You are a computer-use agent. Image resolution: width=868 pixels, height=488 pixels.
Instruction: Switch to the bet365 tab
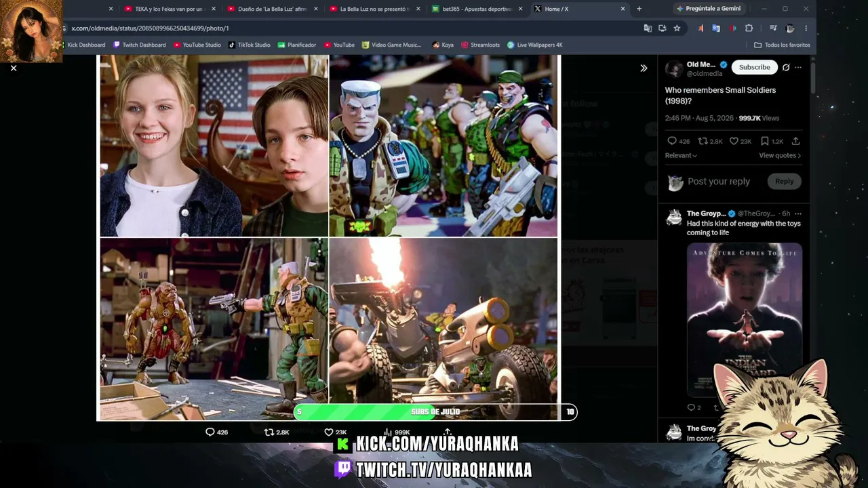(477, 9)
